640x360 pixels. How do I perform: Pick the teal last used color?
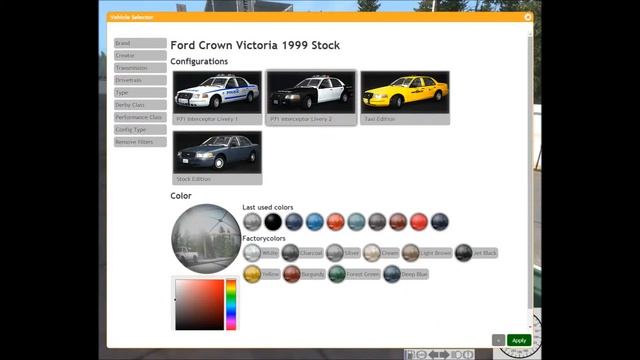pos(356,222)
